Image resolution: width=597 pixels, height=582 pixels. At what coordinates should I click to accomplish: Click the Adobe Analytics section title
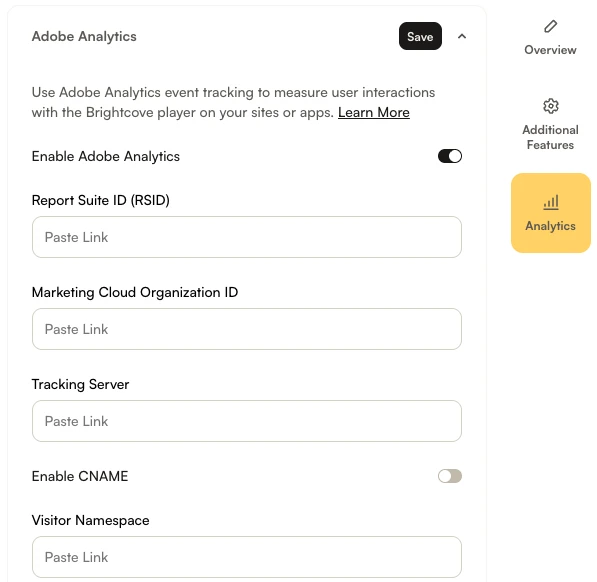pos(84,36)
